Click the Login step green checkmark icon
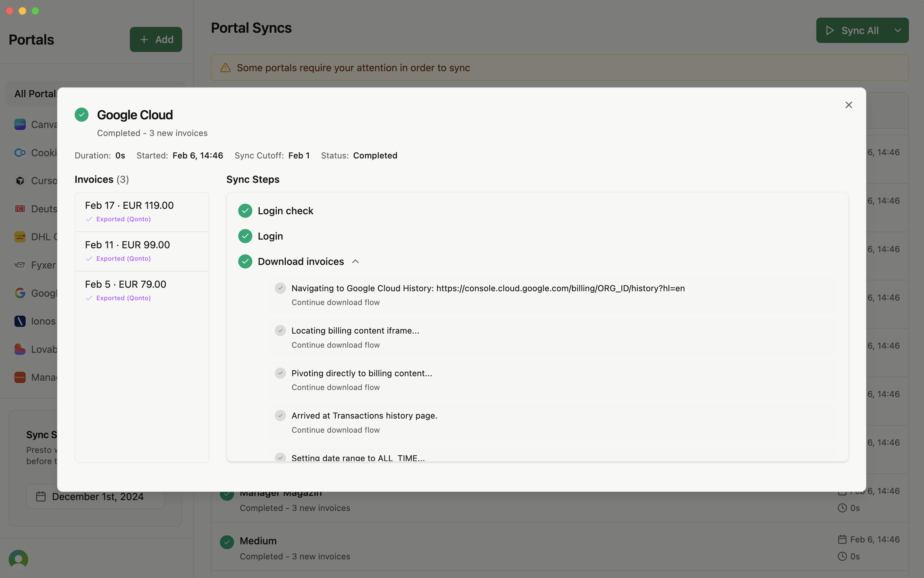924x578 pixels. tap(245, 236)
